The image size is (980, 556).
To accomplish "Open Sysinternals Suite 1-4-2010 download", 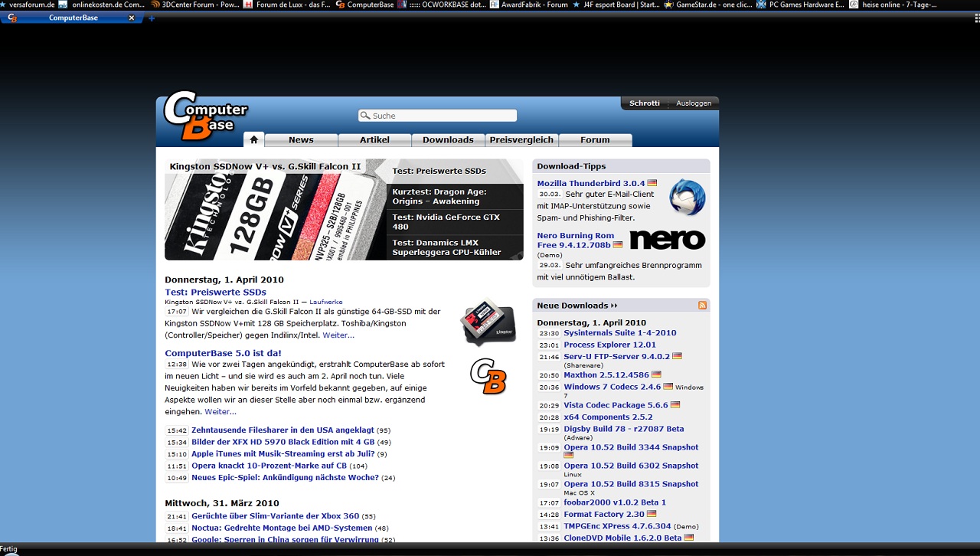I will (x=619, y=333).
